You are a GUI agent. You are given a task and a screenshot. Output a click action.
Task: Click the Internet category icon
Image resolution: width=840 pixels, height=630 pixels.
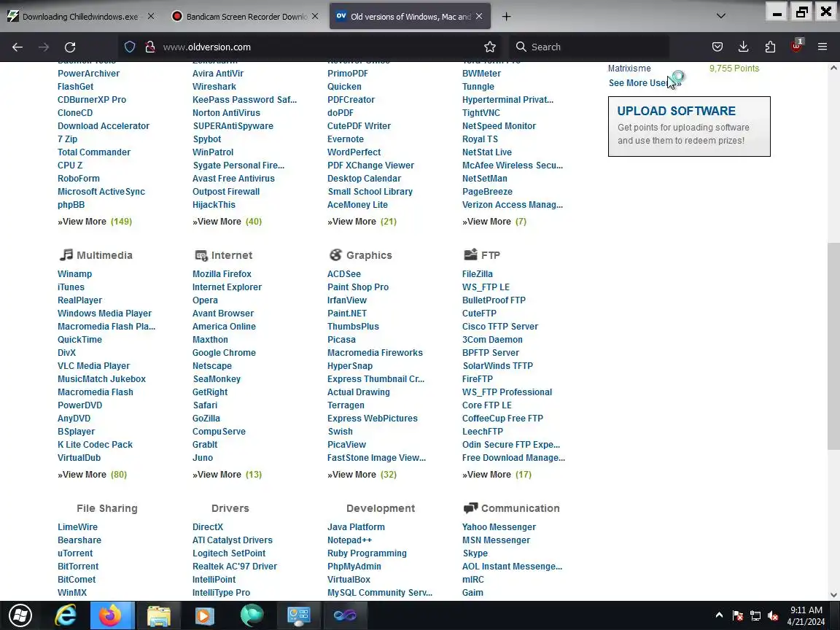tap(201, 255)
